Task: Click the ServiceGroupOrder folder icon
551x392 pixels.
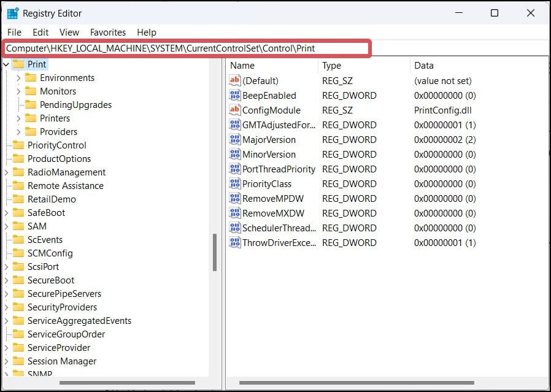Action: 18,334
